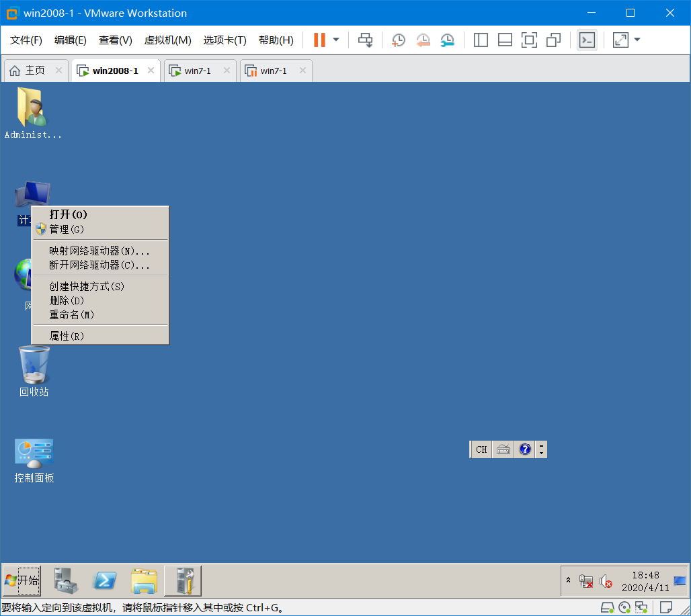This screenshot has width=691, height=616.
Task: Switch to Unity mode icon
Action: (x=553, y=40)
